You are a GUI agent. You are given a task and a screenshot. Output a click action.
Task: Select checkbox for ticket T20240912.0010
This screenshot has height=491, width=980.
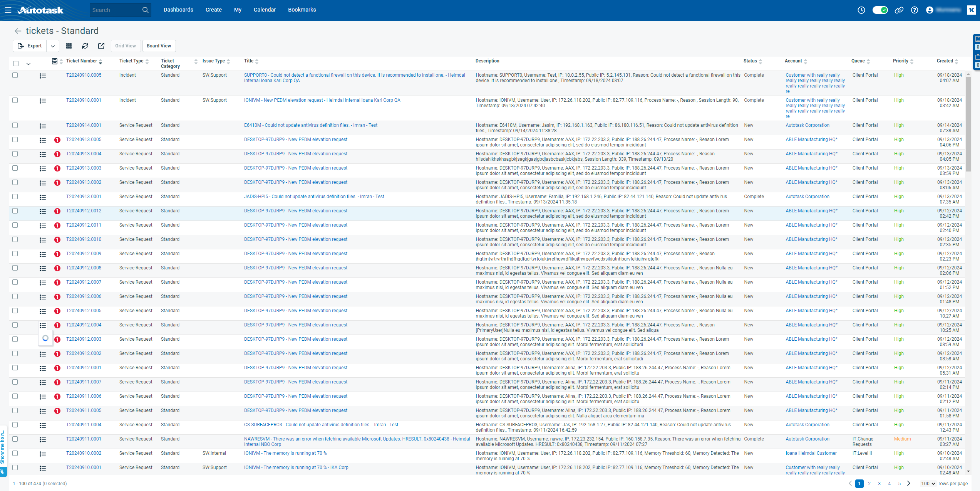click(x=15, y=239)
